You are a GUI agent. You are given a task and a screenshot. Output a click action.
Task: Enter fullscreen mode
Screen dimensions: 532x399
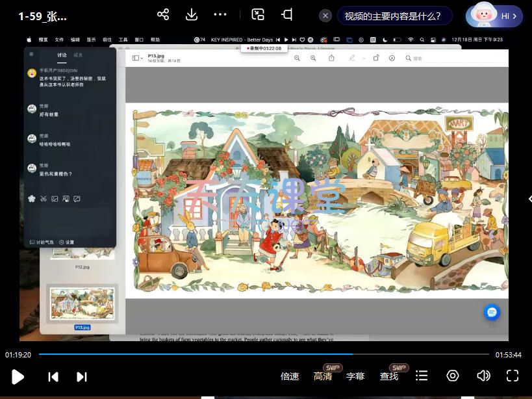(x=513, y=376)
